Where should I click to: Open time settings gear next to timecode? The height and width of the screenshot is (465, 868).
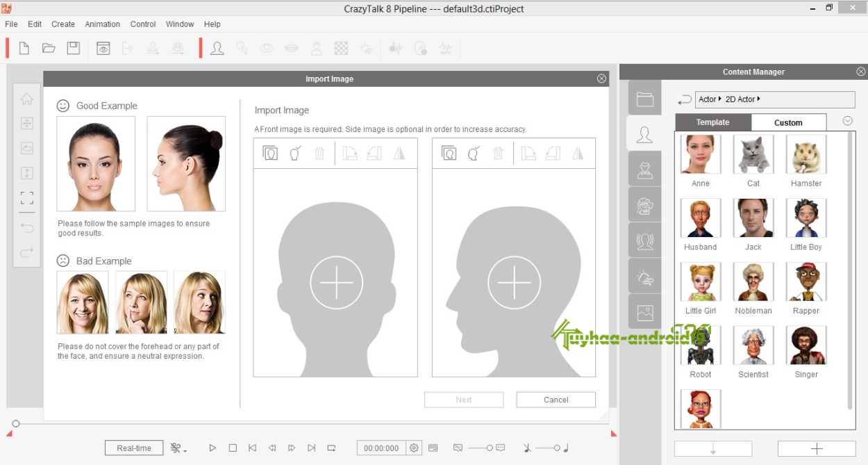click(x=415, y=448)
